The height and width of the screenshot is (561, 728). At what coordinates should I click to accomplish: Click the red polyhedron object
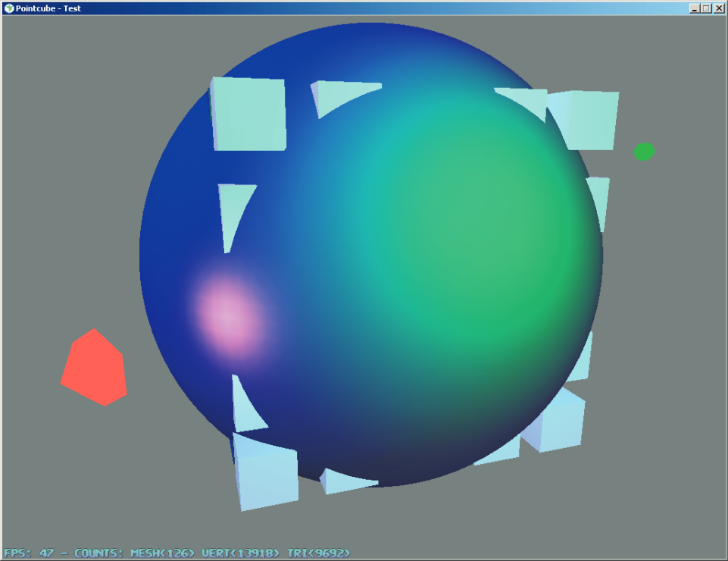(94, 367)
